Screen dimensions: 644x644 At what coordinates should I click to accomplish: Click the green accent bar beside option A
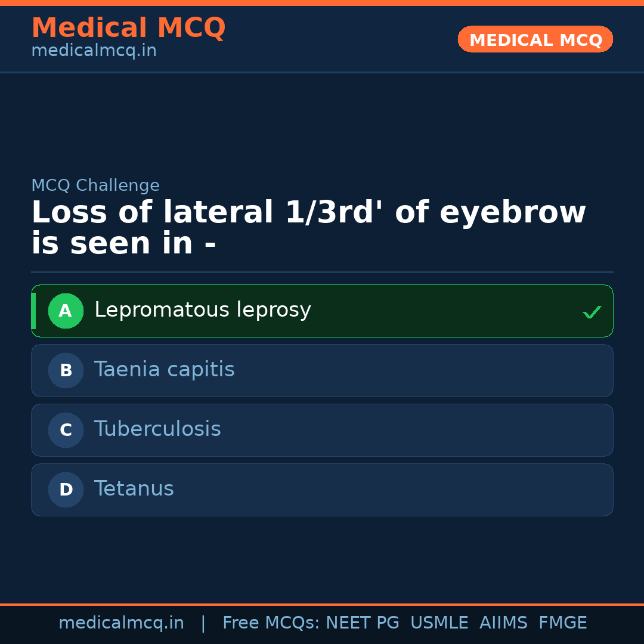click(34, 311)
